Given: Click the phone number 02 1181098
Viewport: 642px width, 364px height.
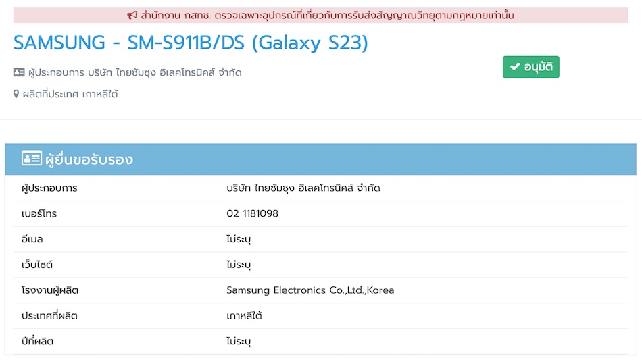Looking at the screenshot, I should pyautogui.click(x=252, y=214).
